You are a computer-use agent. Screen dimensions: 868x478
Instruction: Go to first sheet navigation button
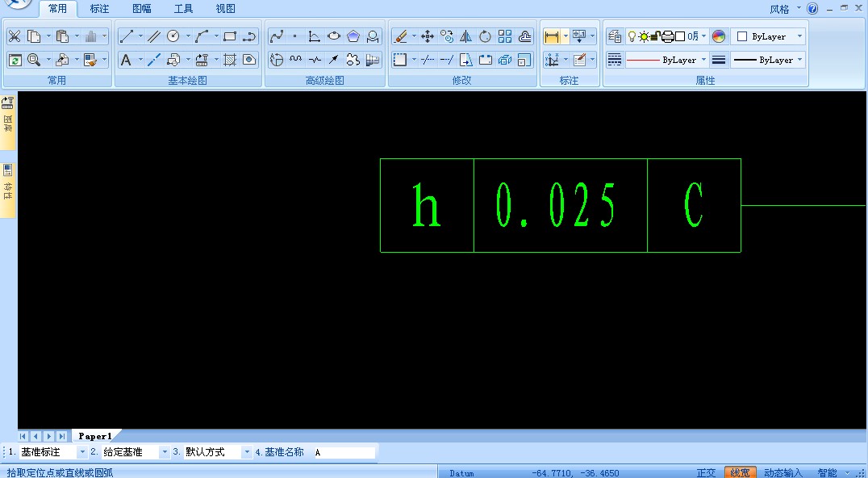click(x=23, y=437)
